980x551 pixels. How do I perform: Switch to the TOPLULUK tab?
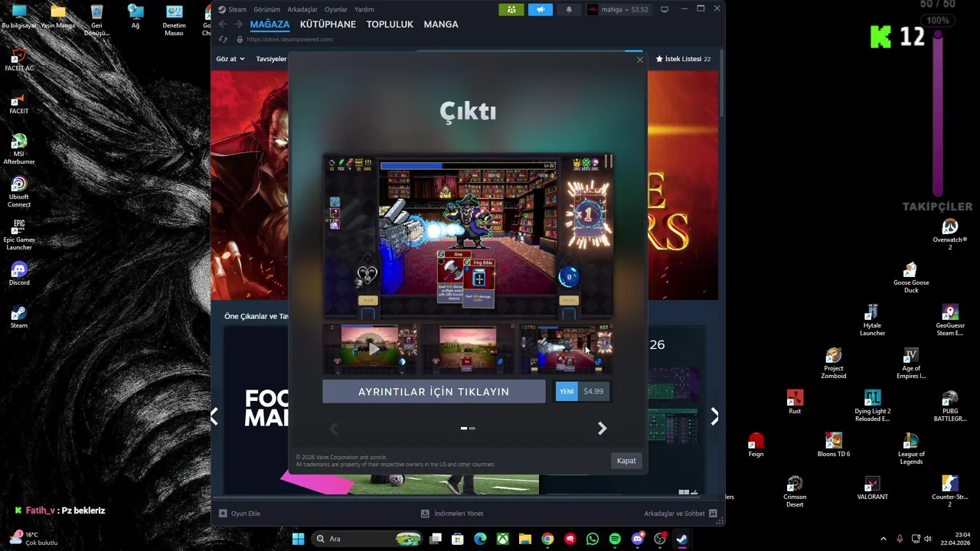[390, 24]
